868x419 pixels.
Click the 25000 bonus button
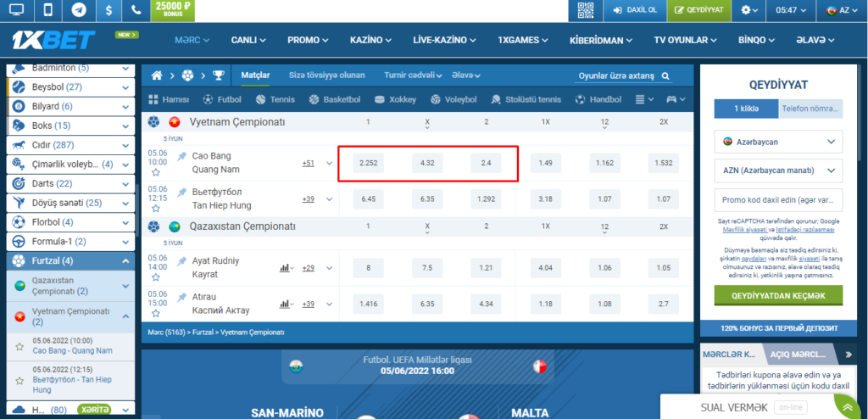tap(173, 10)
